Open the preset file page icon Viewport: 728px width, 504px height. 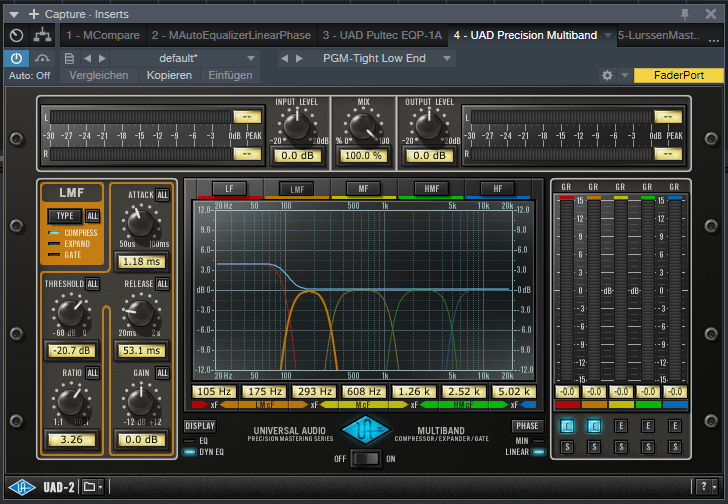point(69,58)
